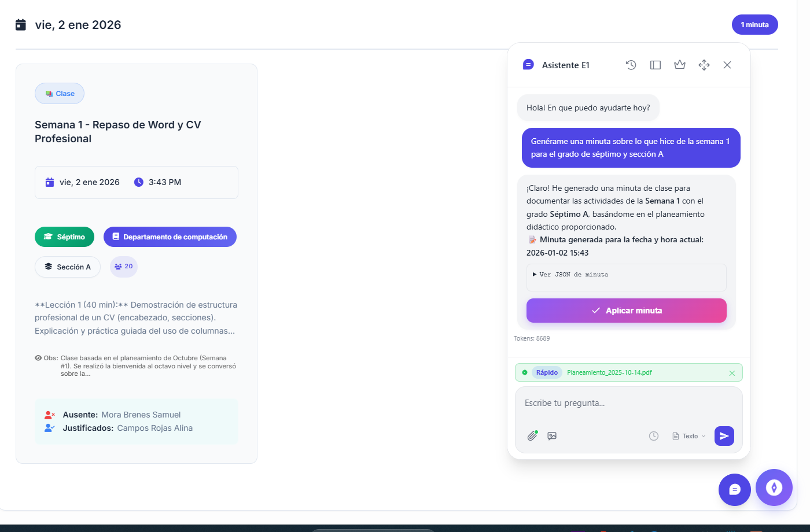Send message with paper plane button
The width and height of the screenshot is (810, 532).
724,436
